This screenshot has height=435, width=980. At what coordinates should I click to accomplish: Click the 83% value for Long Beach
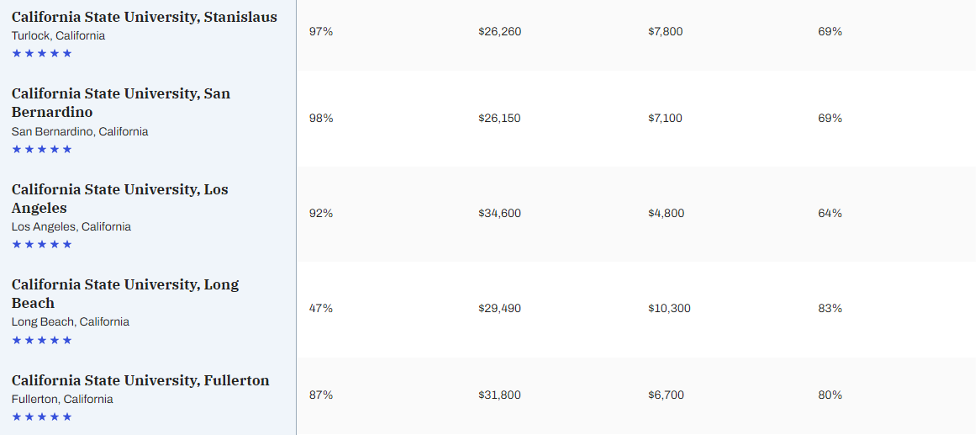(830, 308)
